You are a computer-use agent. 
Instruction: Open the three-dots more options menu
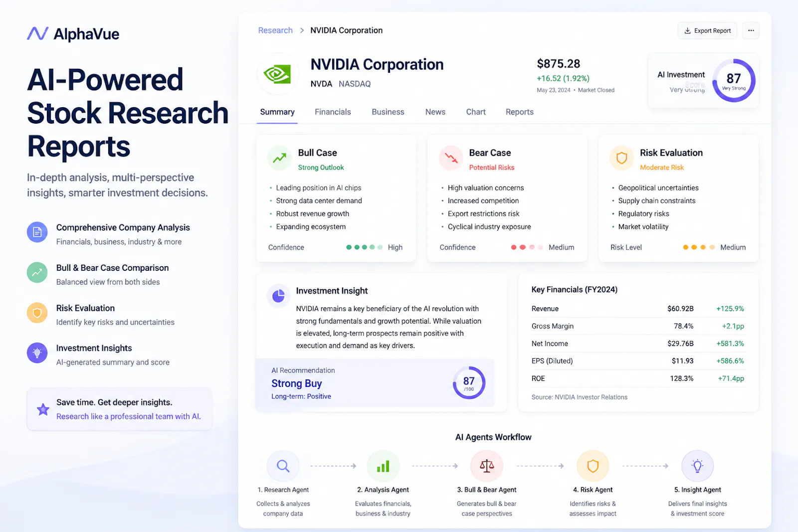coord(751,30)
